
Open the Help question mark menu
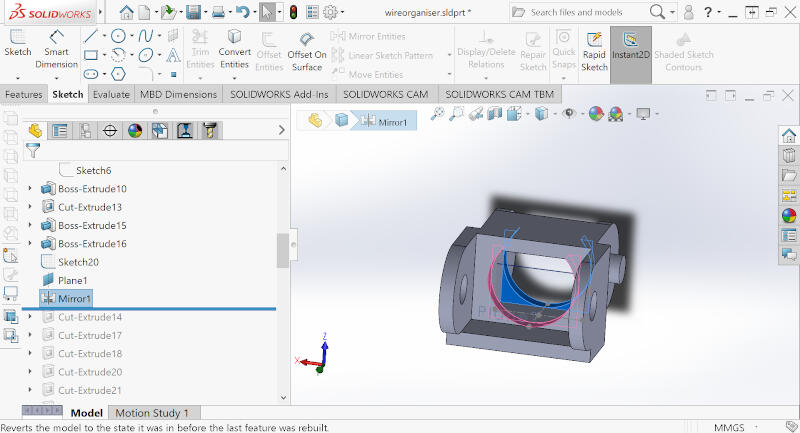[708, 12]
